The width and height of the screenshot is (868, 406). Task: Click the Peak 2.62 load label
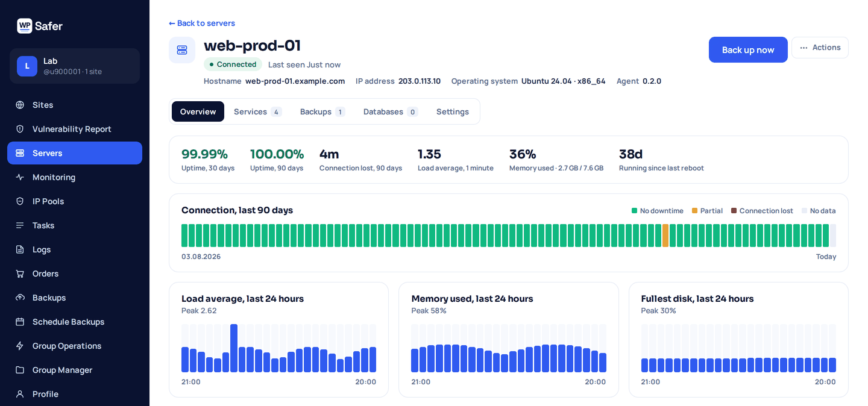199,311
